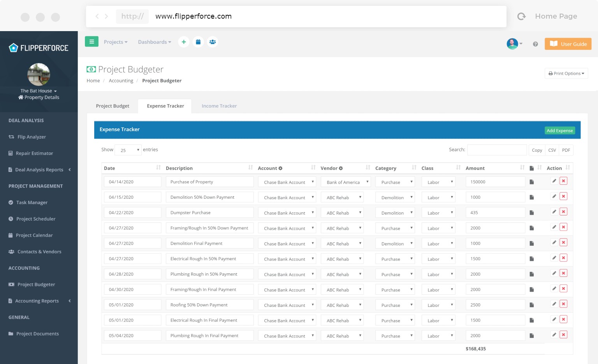Edit the Dumpster Purchase expense
This screenshot has width=598, height=364.
(554, 212)
